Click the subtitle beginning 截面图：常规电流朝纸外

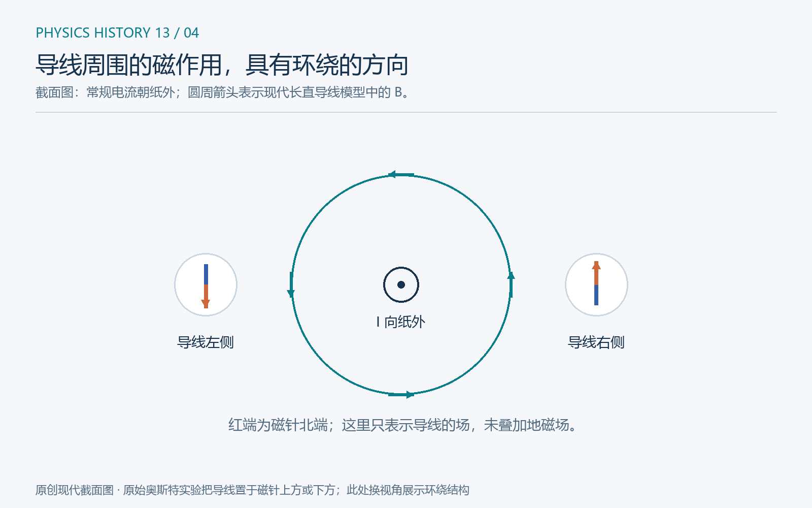click(x=222, y=92)
